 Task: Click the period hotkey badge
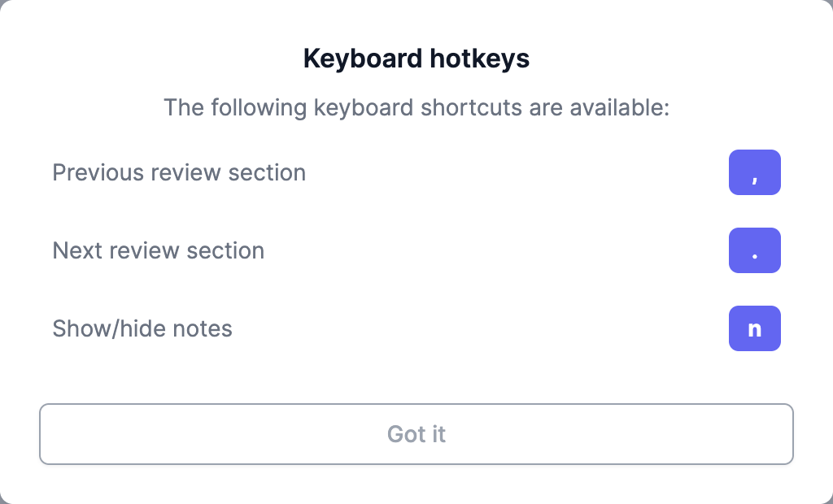click(x=754, y=250)
